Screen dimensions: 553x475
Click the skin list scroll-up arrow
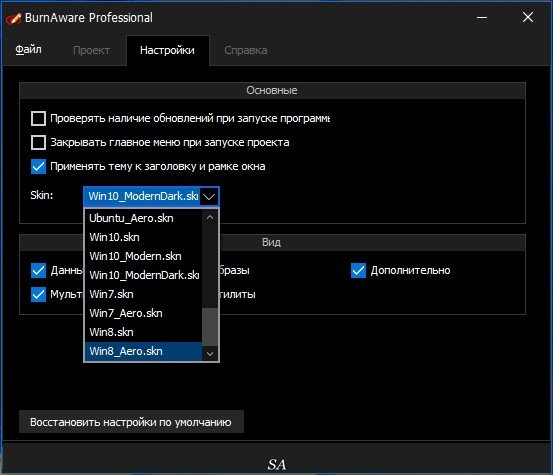coord(210,218)
